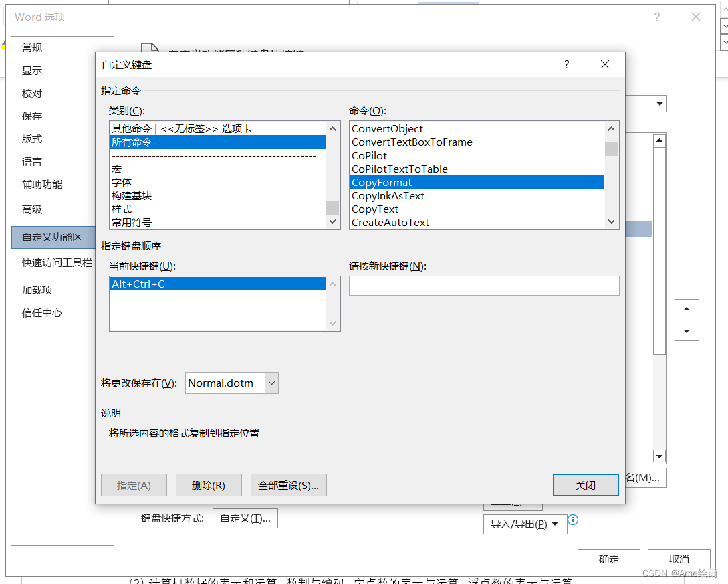The height and width of the screenshot is (584, 728).
Task: Select CopyFormat command
Action: pos(477,183)
